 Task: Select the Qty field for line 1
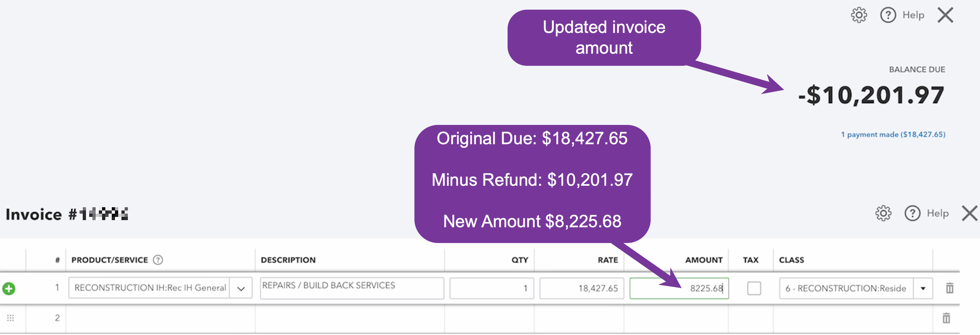coord(491,288)
